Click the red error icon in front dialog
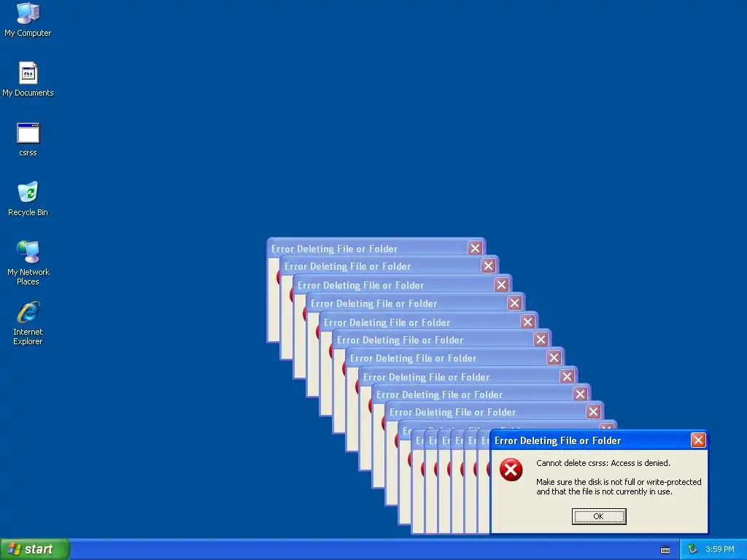The image size is (747, 560). [511, 470]
